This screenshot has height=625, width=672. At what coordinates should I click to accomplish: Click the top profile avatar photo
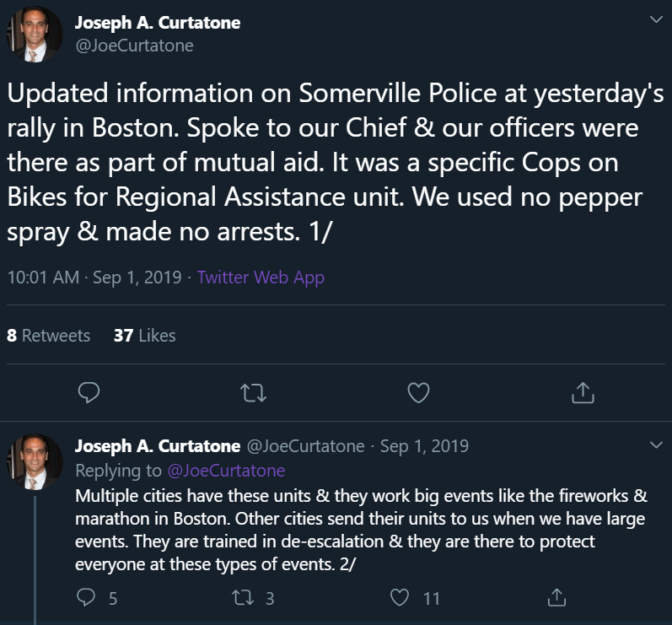tap(35, 35)
